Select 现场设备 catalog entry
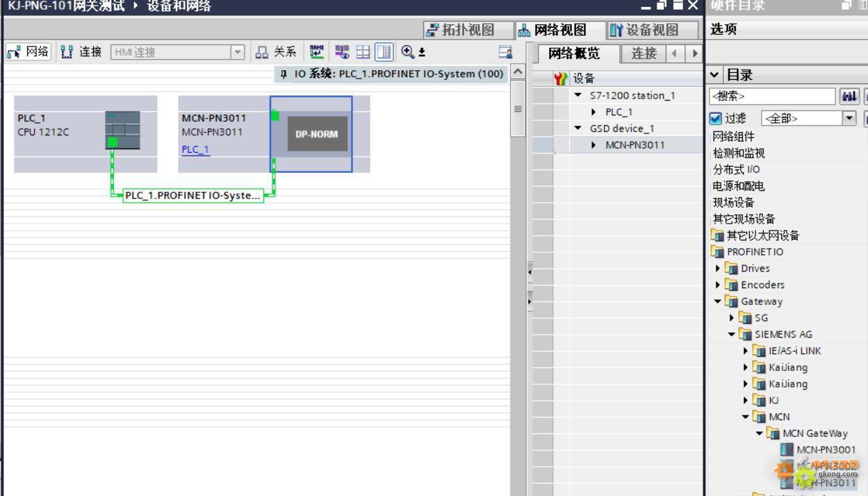 tap(733, 203)
